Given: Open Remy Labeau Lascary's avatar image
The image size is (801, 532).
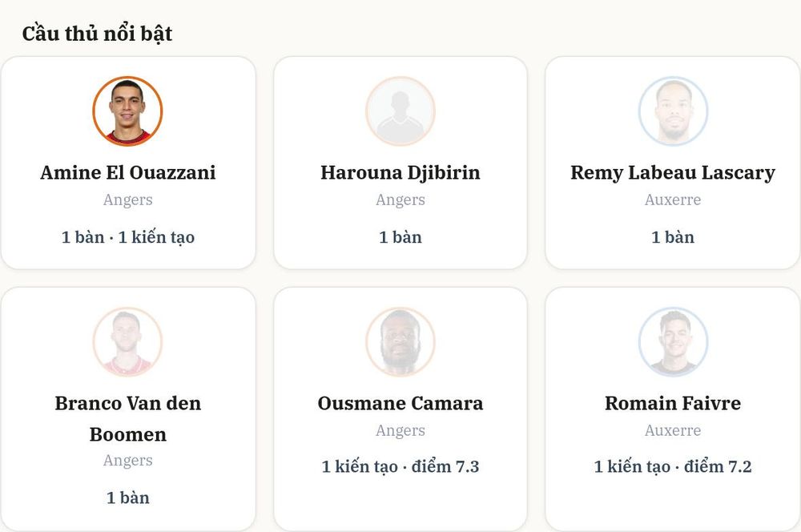Looking at the screenshot, I should pos(674,111).
